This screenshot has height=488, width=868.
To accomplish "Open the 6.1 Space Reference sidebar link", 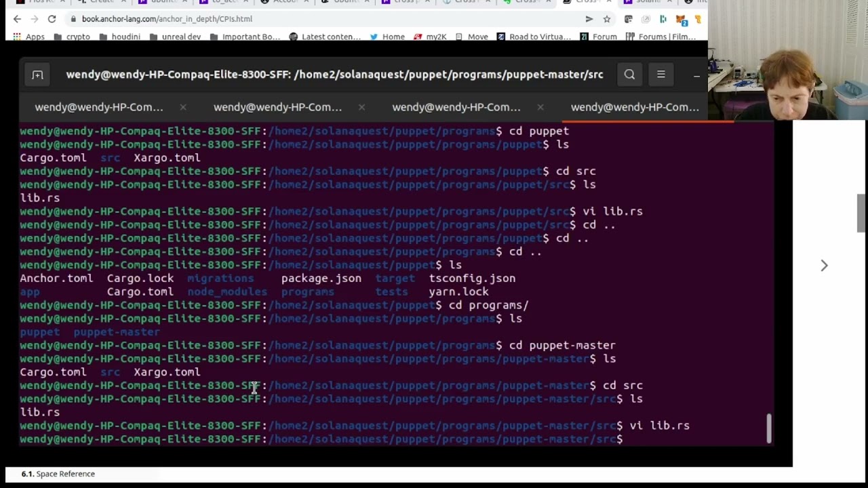I will tap(58, 474).
